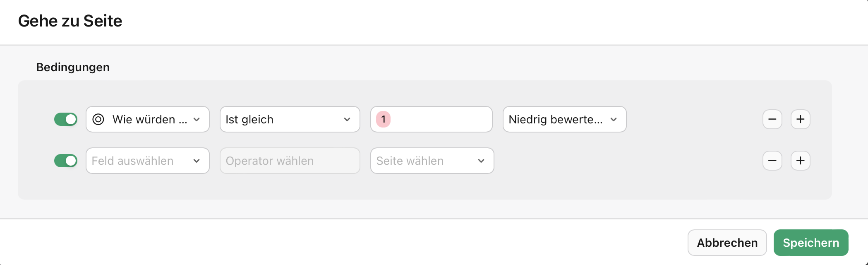Click the Abbrechen button
Screen dimensions: 868x265
pos(727,243)
